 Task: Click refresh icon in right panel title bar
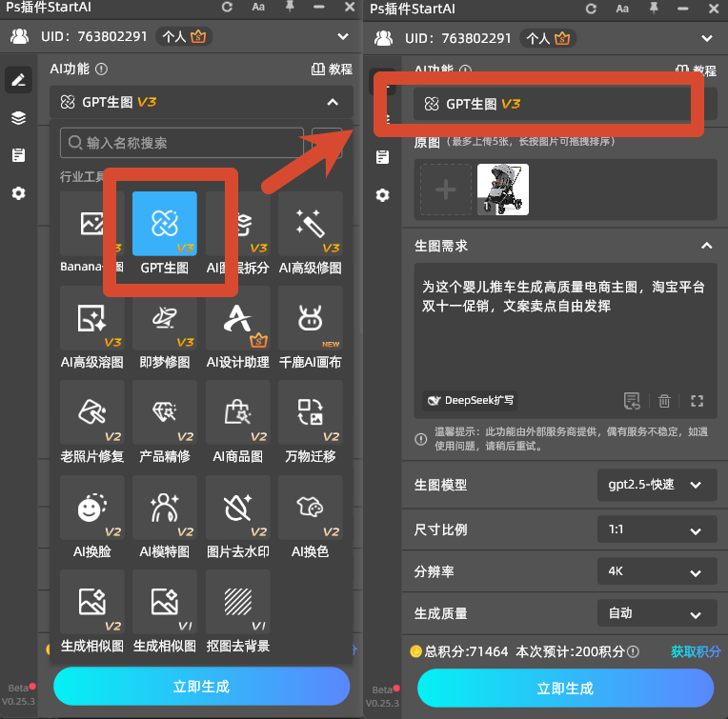click(x=591, y=9)
